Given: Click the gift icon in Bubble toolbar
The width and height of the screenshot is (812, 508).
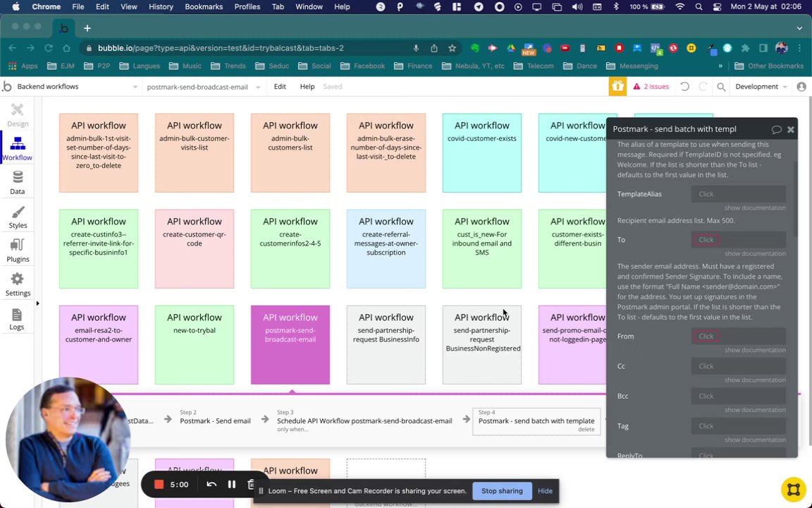Looking at the screenshot, I should point(617,87).
